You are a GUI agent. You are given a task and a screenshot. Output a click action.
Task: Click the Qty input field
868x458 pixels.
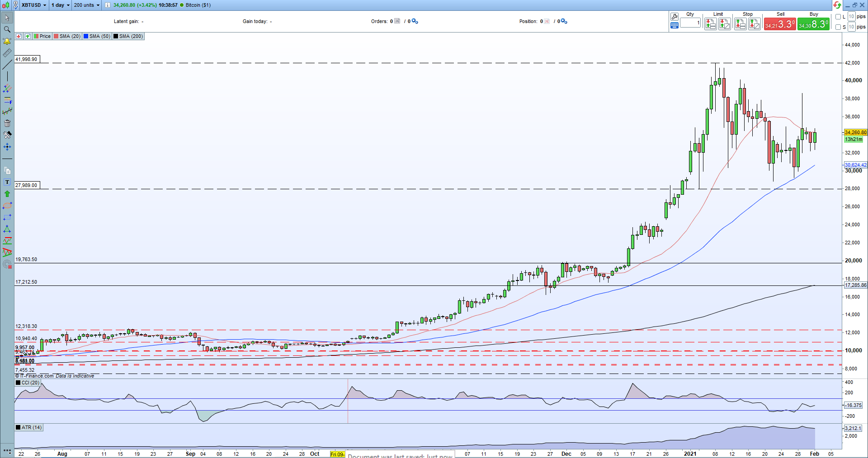point(690,23)
